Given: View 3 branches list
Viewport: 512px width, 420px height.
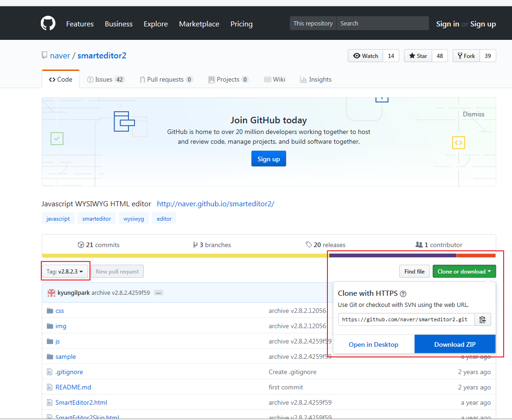Looking at the screenshot, I should coord(212,245).
